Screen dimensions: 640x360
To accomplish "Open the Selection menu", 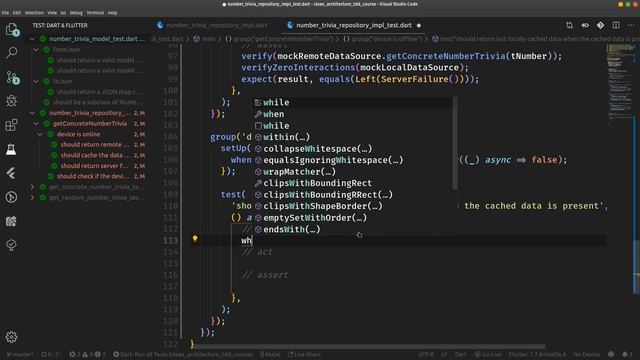I will click(x=34, y=13).
